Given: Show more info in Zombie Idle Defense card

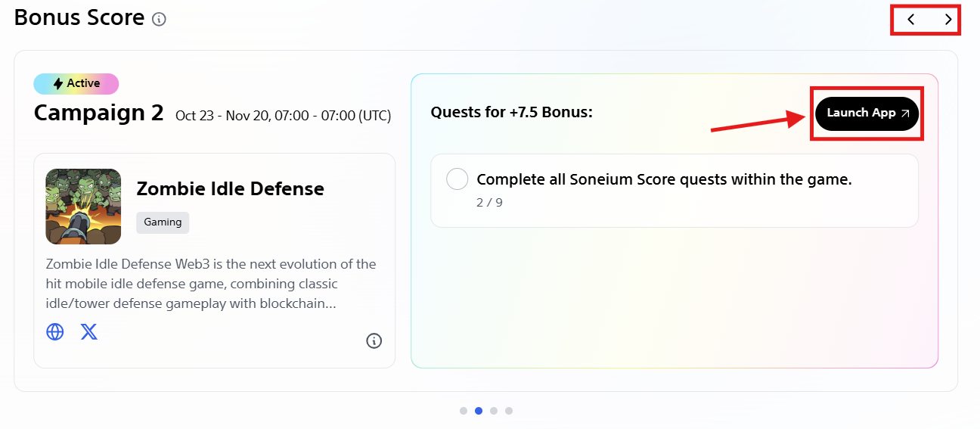Looking at the screenshot, I should click(374, 341).
